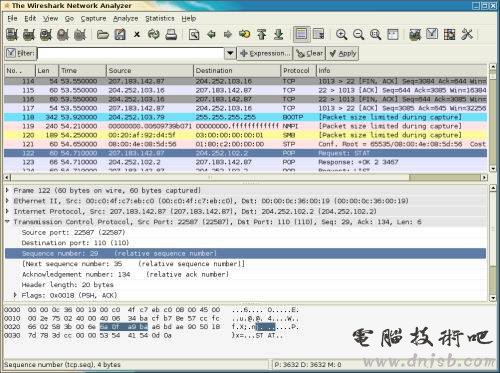Viewport: 500px width, 373px height.
Task: Select 'Destination port: 110' line
Action: [x=75, y=243]
